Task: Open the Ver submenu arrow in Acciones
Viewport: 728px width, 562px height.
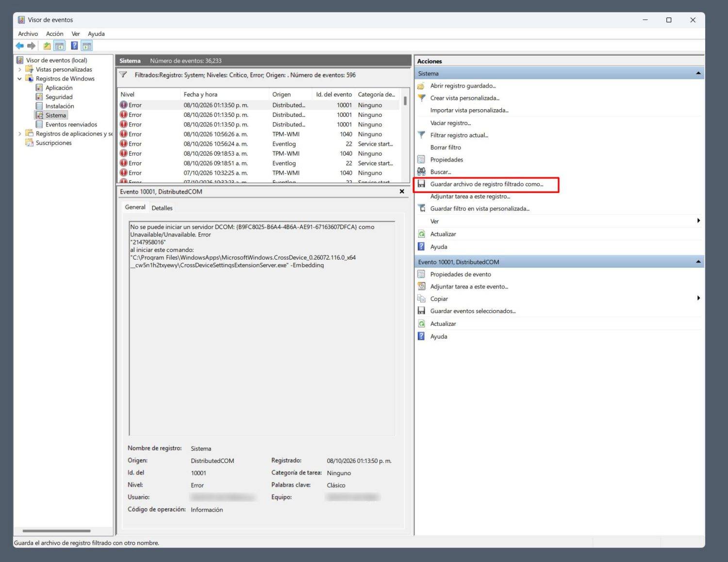Action: pos(698,221)
